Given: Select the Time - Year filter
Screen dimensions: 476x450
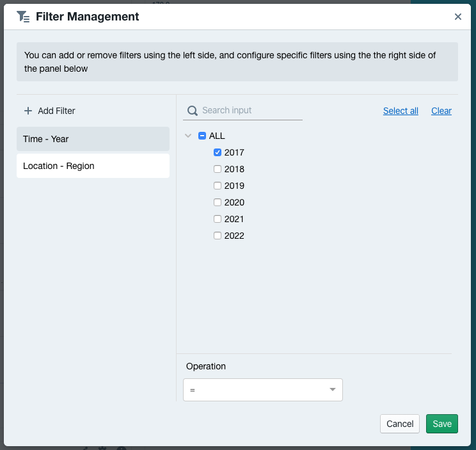Looking at the screenshot, I should [x=93, y=139].
